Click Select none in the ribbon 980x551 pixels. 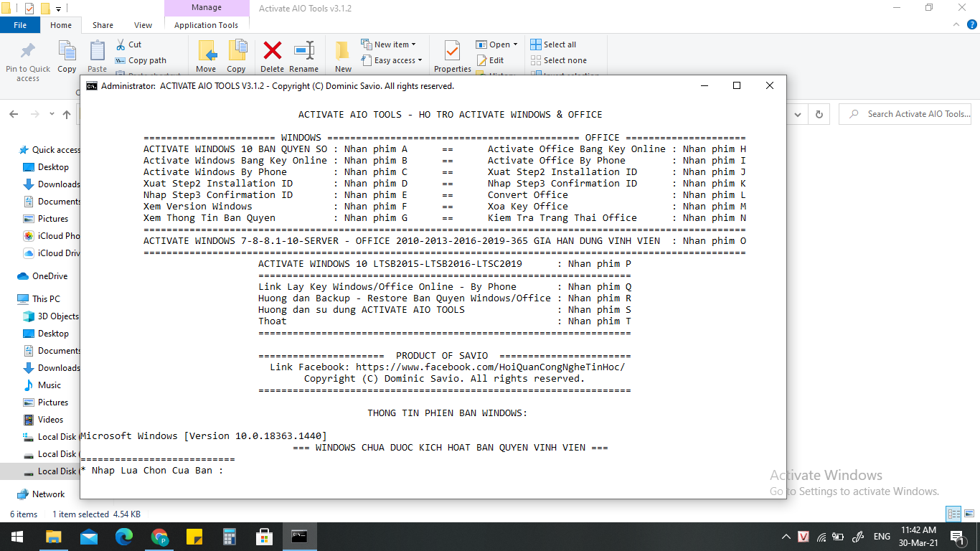[558, 60]
